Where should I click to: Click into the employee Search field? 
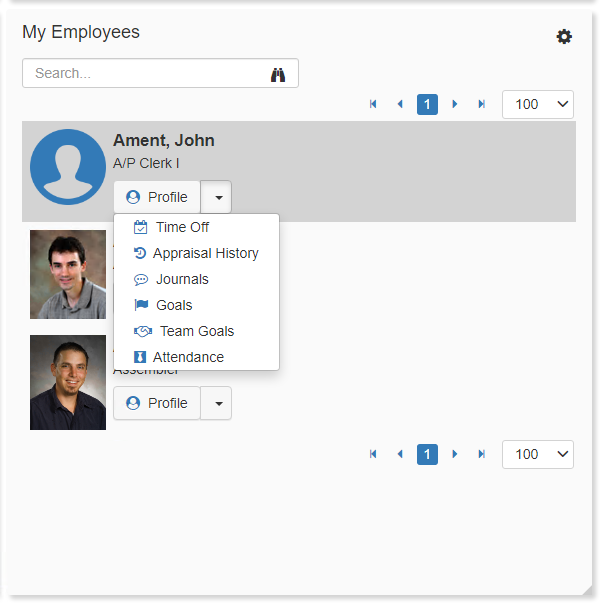[x=145, y=73]
